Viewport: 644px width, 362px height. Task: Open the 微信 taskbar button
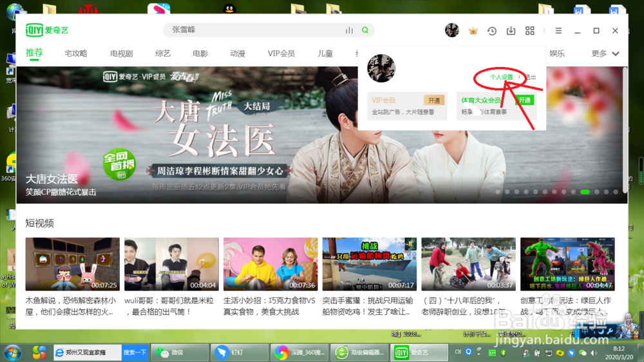(x=180, y=352)
